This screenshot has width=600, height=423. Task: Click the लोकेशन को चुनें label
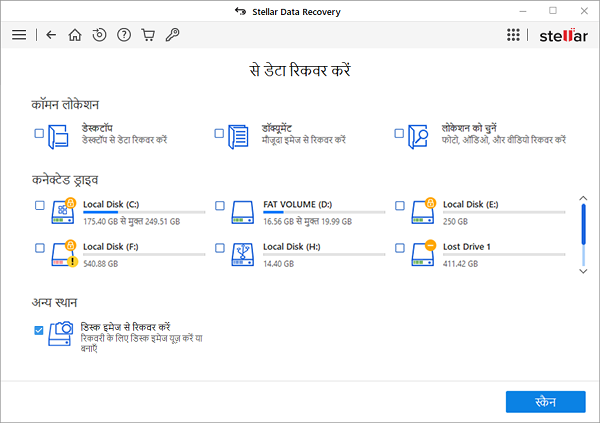469,127
